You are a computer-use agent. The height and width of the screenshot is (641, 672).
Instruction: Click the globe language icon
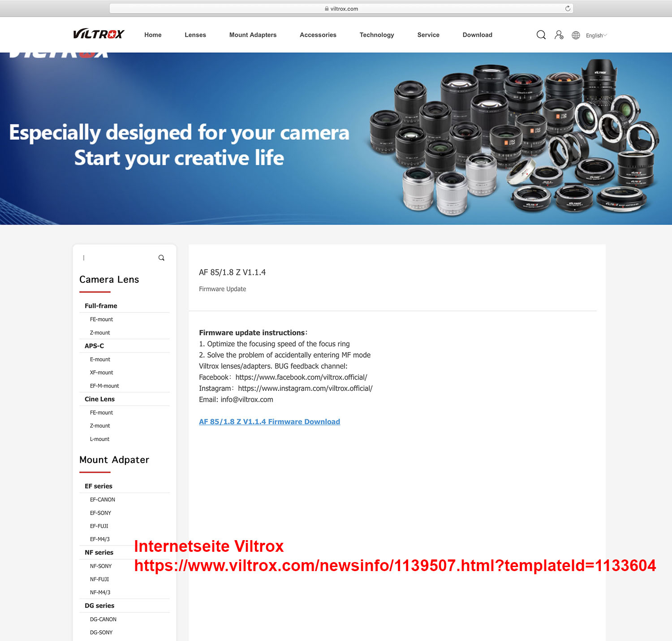[x=576, y=35]
